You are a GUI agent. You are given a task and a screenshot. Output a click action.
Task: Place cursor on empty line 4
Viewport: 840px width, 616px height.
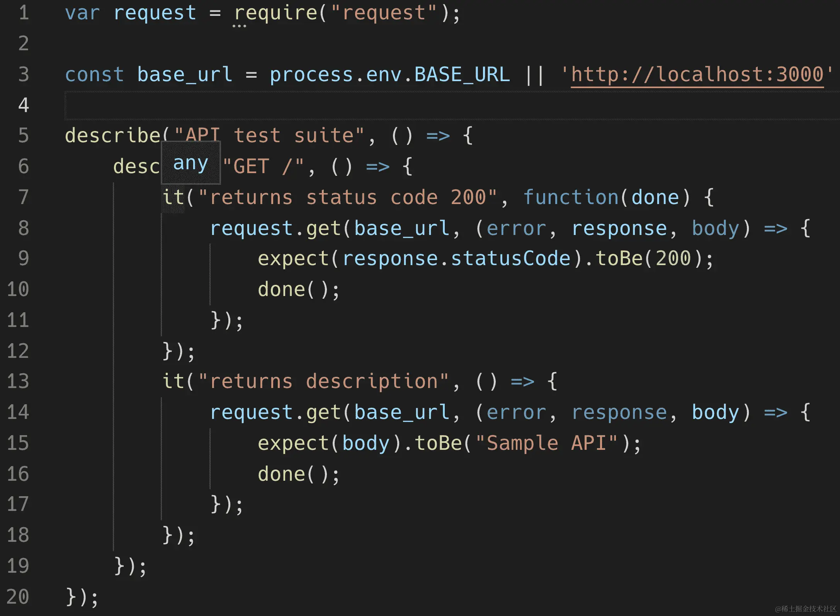(386, 105)
